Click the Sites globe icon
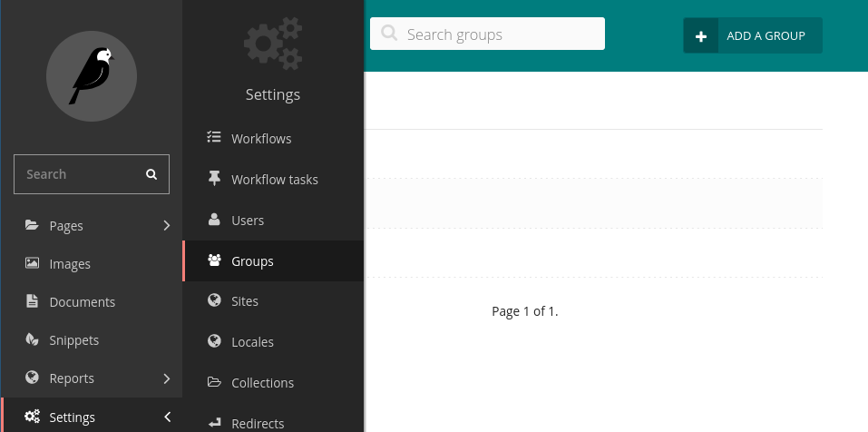This screenshot has height=432, width=868. [214, 300]
